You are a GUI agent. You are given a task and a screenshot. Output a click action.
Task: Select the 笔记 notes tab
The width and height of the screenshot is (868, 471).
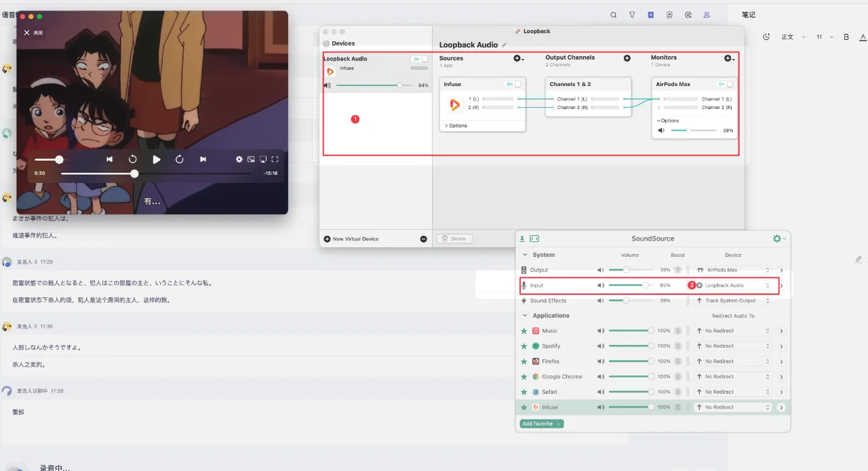[x=749, y=15]
